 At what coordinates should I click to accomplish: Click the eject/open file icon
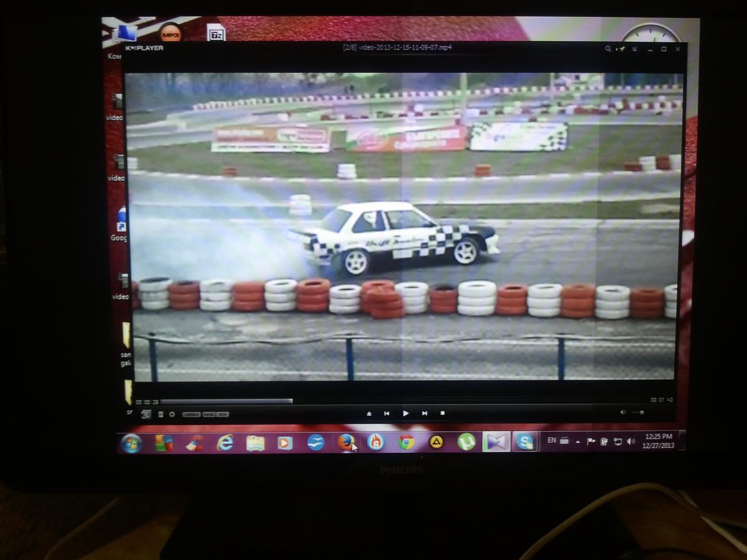pyautogui.click(x=369, y=413)
